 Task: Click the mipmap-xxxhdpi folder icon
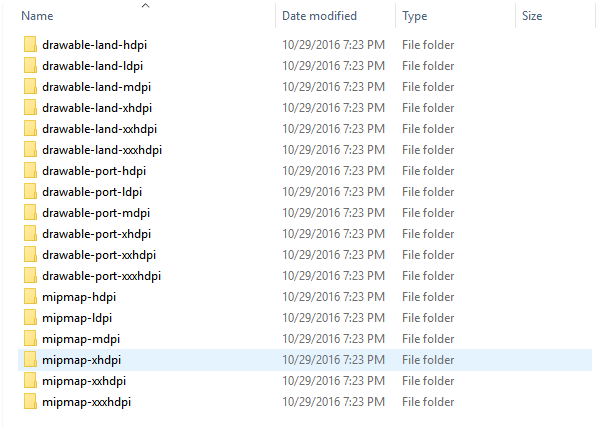pyautogui.click(x=30, y=402)
